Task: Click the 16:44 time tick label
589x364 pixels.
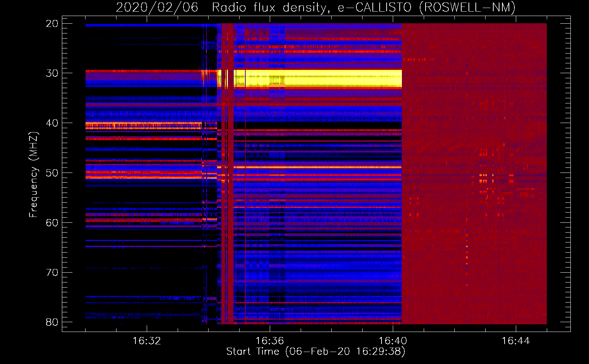Action: point(516,341)
